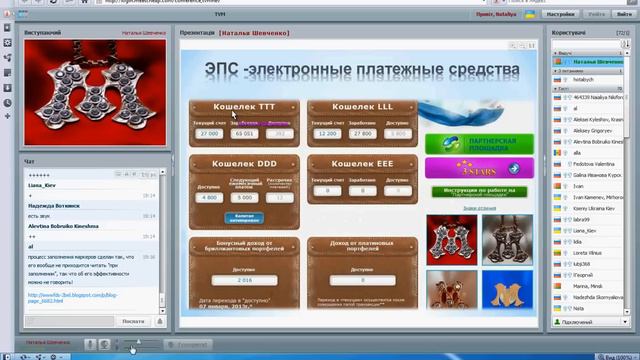The width and height of the screenshot is (640, 360).
Task: Click the pink 3 STARS banner
Action: point(479,168)
